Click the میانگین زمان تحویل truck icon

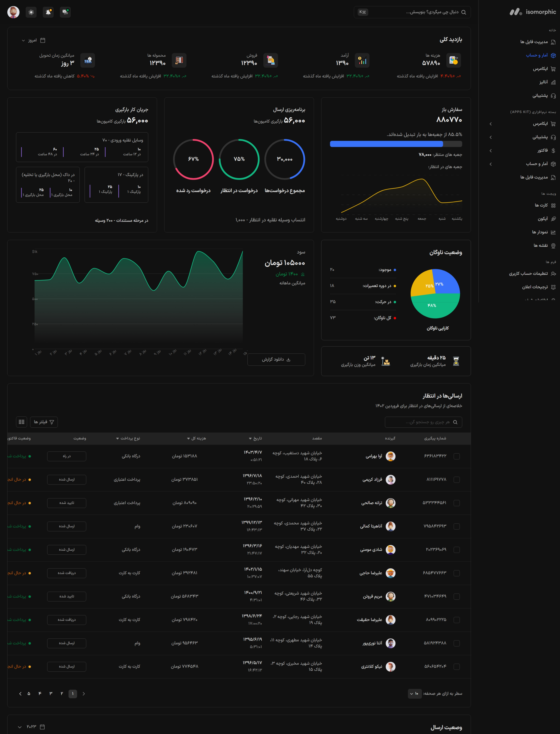[x=88, y=60]
